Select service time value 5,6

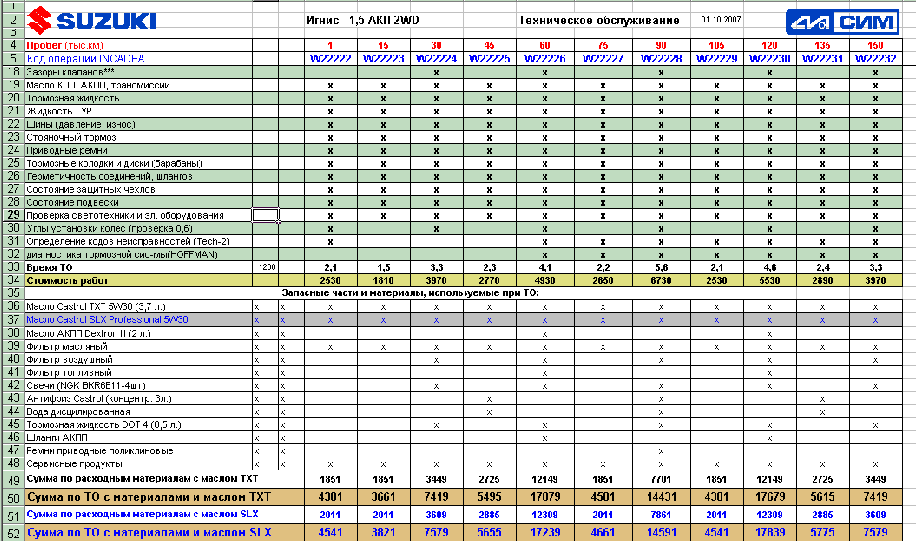(661, 268)
